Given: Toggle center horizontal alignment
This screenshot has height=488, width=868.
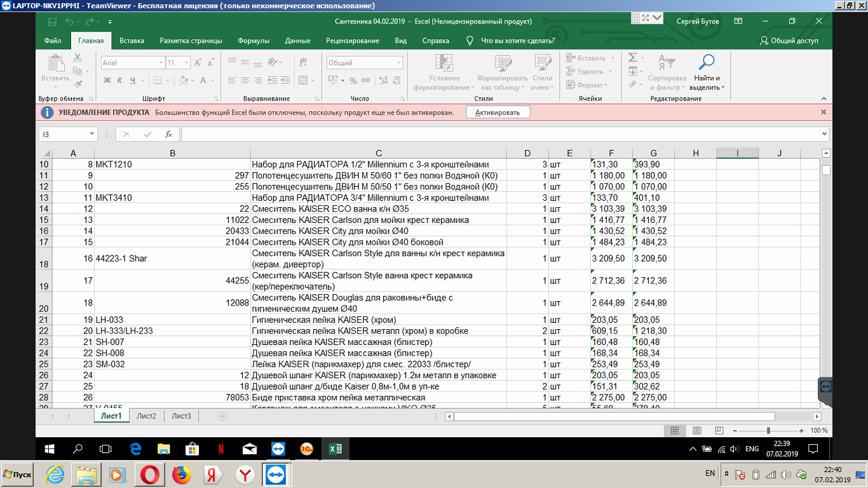Looking at the screenshot, I should tap(245, 80).
